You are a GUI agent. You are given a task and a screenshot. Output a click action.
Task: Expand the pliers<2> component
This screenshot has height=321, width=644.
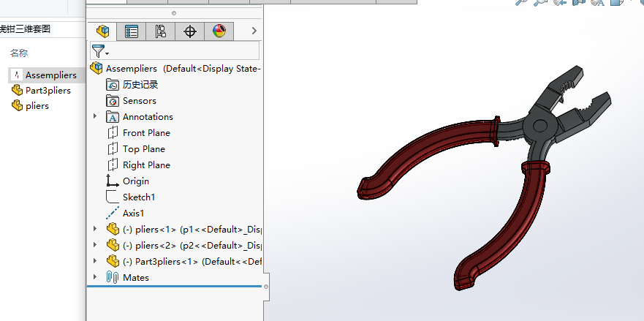(95, 244)
